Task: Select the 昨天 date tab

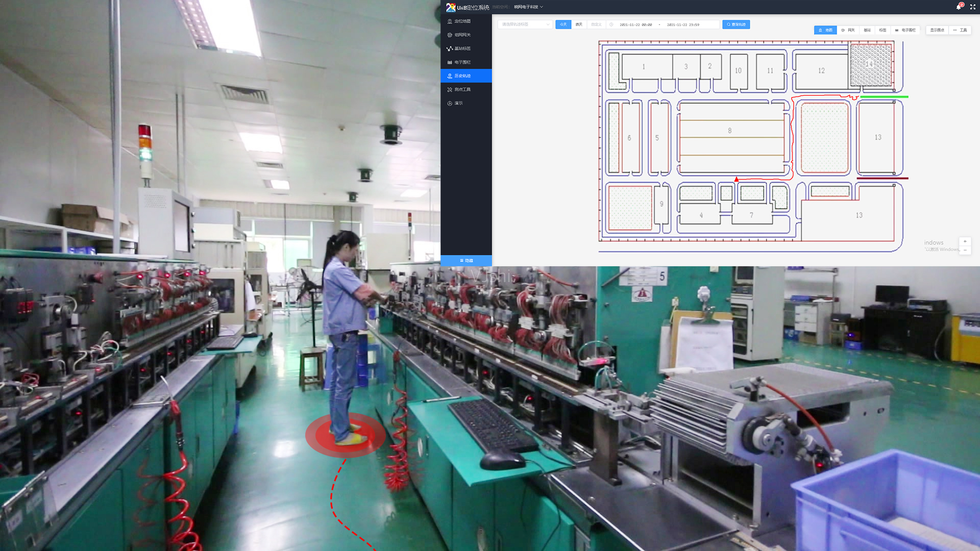Action: [579, 24]
